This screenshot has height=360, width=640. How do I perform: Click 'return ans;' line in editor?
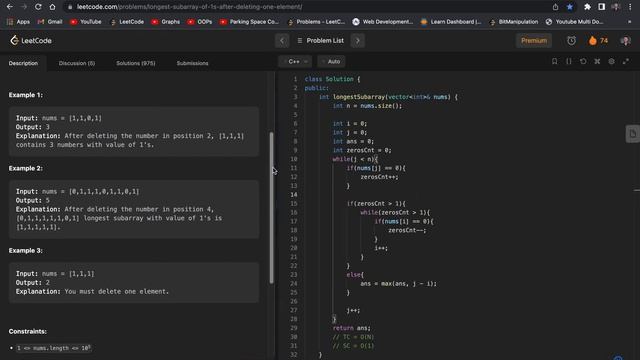(x=351, y=328)
